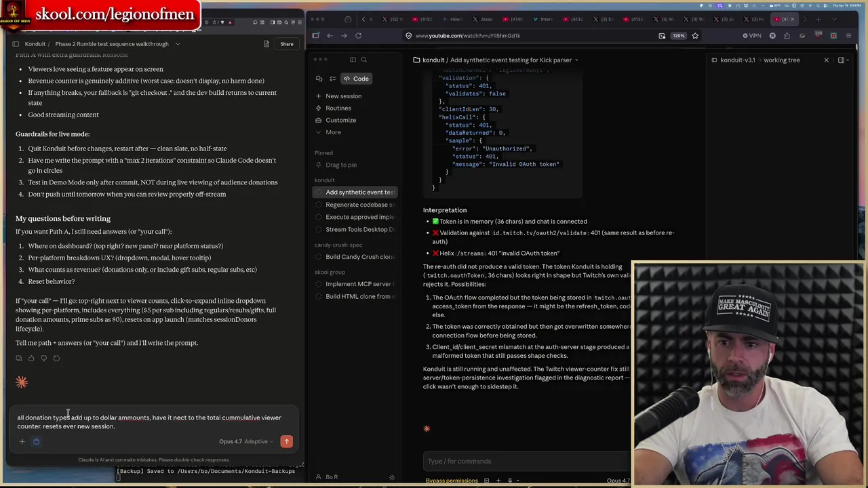
Task: Open the VPN button in browser toolbar
Action: pos(752,36)
